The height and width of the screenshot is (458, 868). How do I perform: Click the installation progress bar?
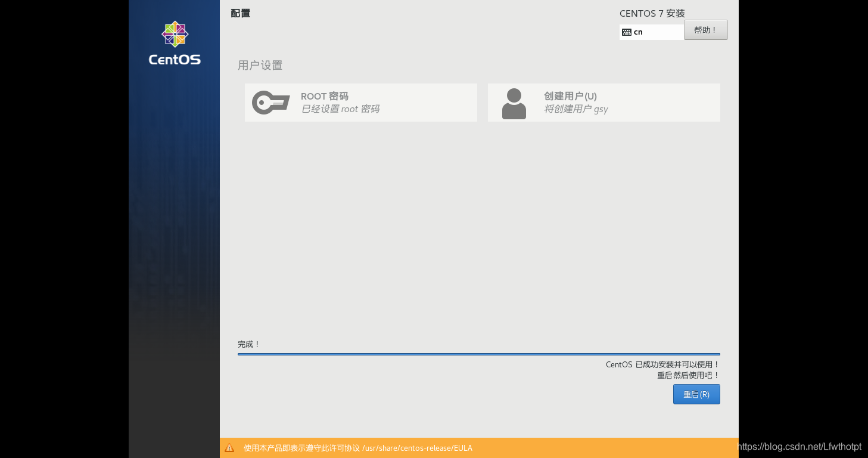point(479,354)
